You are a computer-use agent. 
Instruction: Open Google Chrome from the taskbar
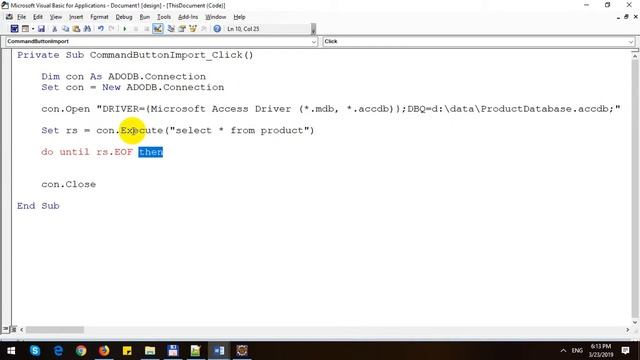point(81,351)
